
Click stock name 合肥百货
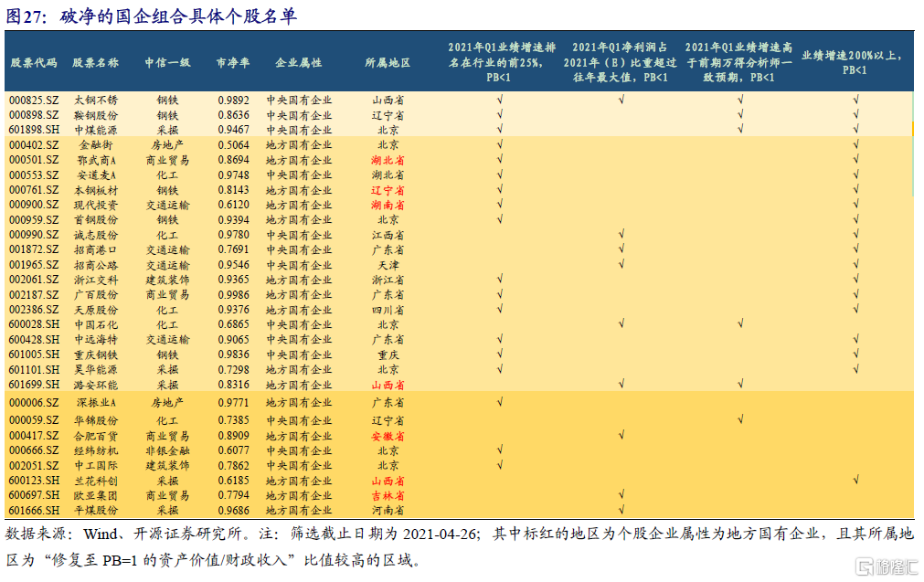[95, 436]
